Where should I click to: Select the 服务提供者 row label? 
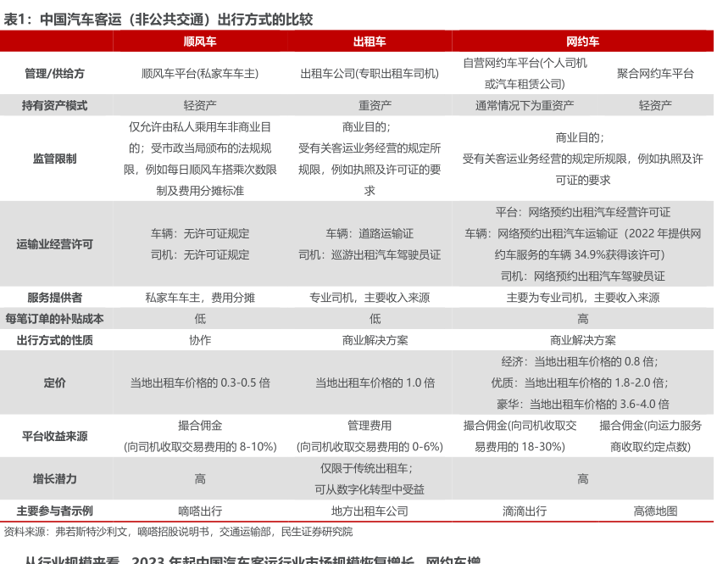pyautogui.click(x=54, y=298)
